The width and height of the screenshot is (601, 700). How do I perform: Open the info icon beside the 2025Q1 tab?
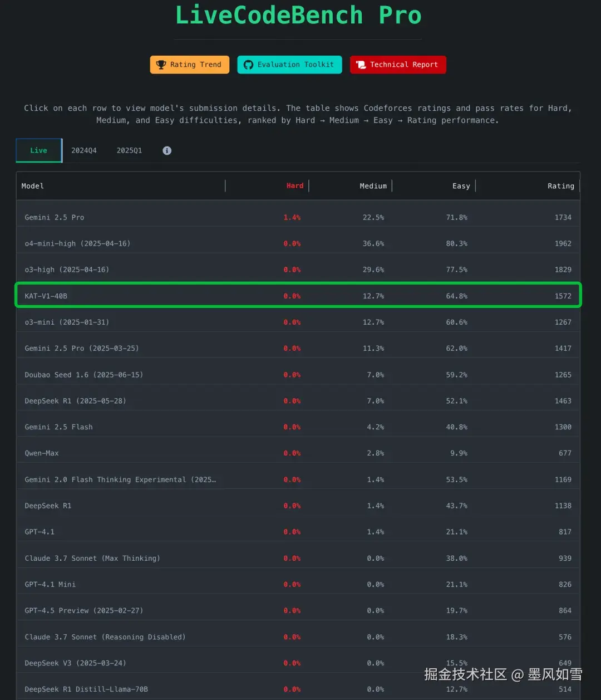click(167, 150)
